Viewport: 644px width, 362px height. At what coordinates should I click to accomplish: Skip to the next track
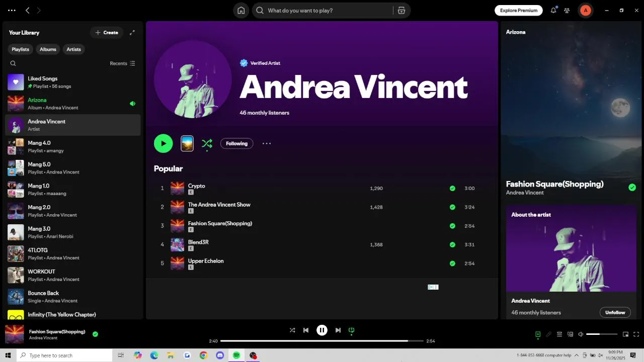coord(338,330)
